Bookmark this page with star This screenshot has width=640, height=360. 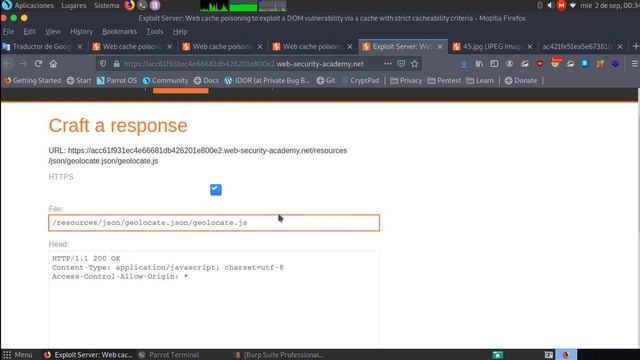point(415,64)
